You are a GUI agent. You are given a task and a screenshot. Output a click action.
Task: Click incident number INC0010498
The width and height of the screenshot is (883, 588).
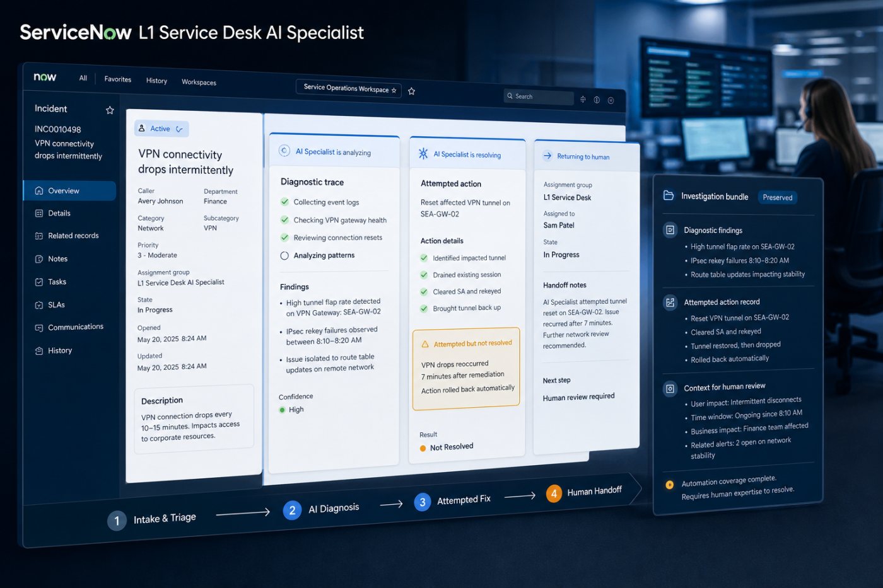tap(58, 129)
